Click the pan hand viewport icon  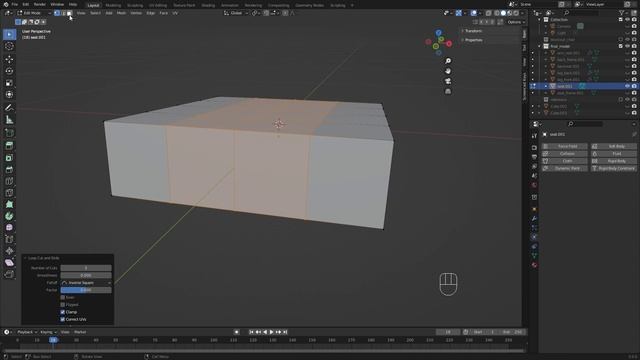(448, 71)
